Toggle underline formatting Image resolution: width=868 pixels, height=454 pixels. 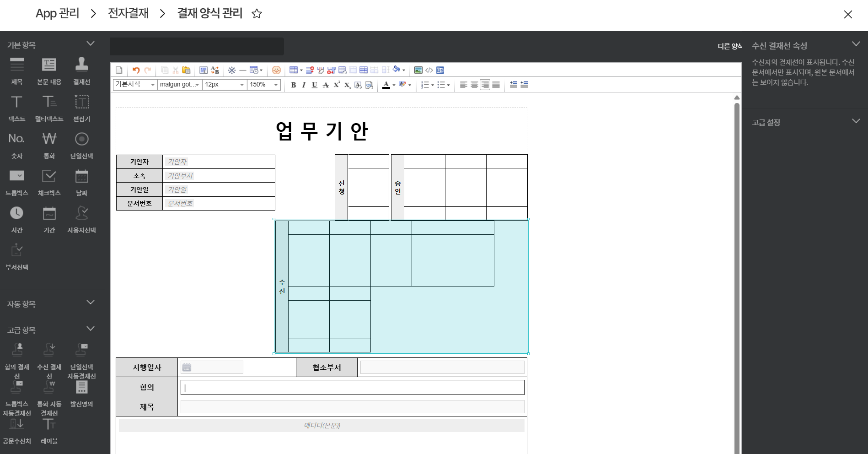[315, 85]
